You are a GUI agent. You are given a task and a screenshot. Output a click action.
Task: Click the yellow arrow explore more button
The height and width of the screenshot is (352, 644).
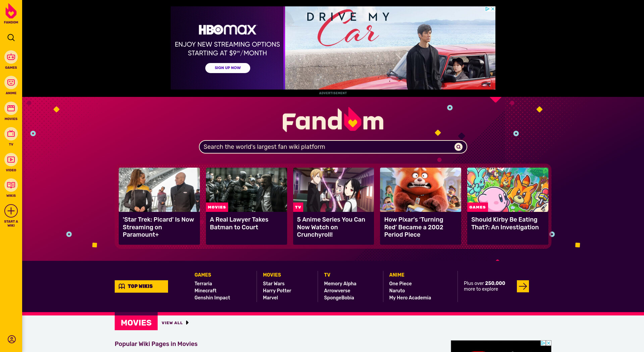(523, 286)
